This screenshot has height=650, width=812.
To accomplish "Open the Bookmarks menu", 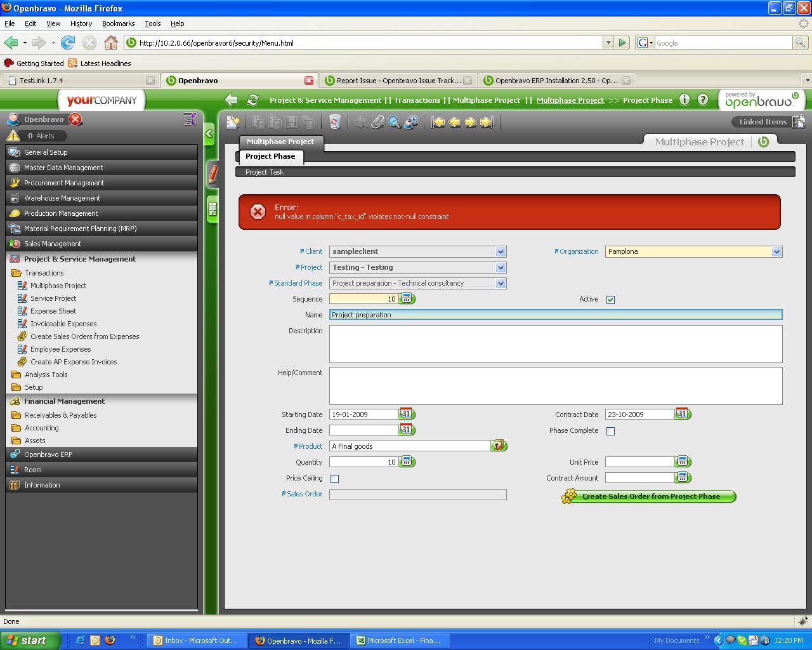I will tap(118, 23).
